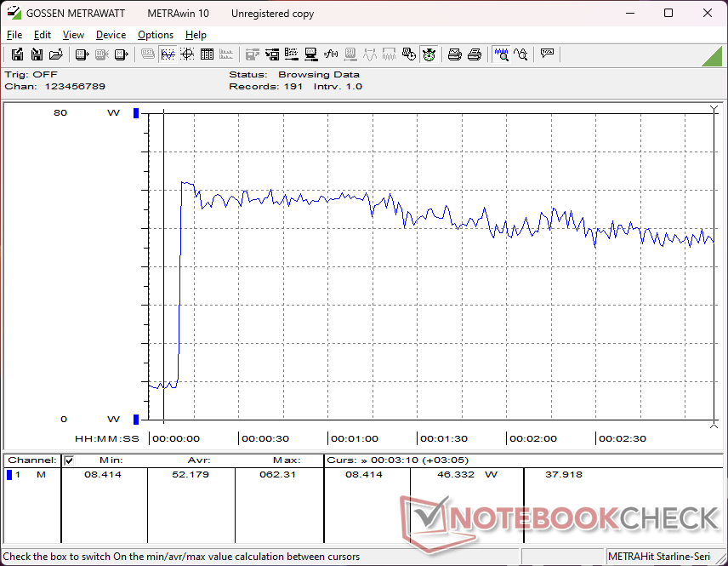Uncheck the min/avr/max between cursors checkbox

coord(70,460)
